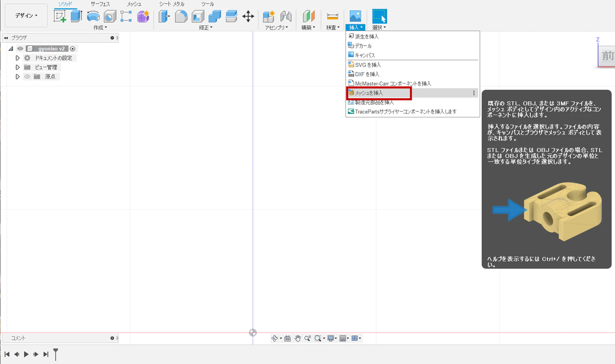Screen dimensions: 615x364
Task: Select the Fillet tool icon
Action: 181,16
